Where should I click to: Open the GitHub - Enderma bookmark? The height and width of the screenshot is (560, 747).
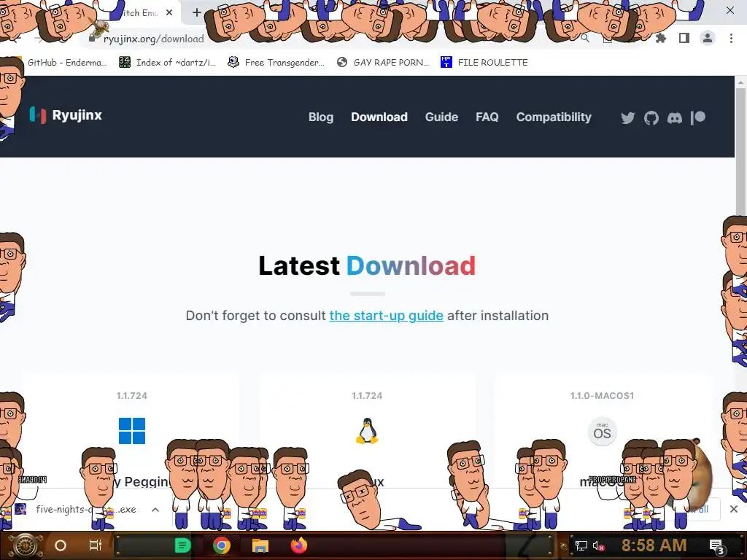click(63, 63)
